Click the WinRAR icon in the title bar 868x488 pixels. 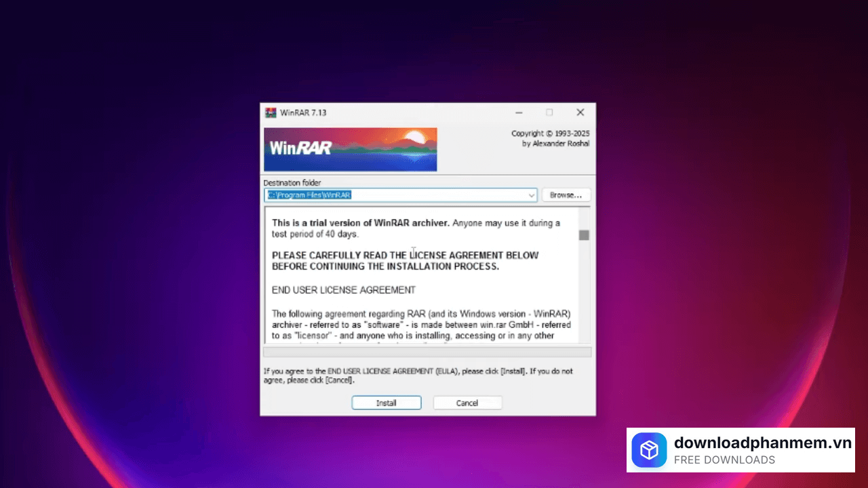271,113
